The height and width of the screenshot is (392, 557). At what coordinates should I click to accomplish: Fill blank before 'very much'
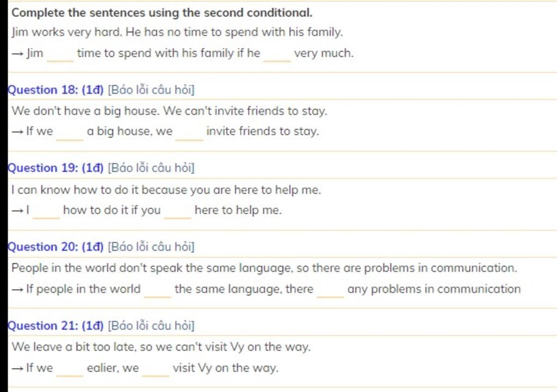(x=277, y=55)
